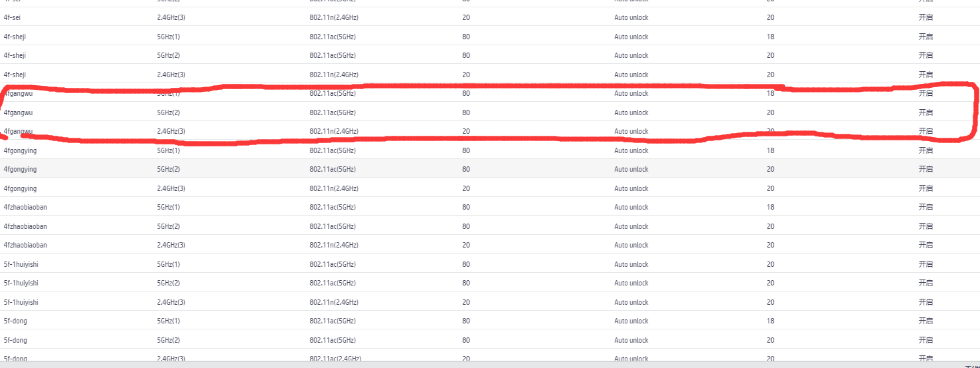Screen dimensions: 980x368
Task: Click 802.11n(2.4GHz) in the 4fzhaobiaoban row
Action: 333,245
